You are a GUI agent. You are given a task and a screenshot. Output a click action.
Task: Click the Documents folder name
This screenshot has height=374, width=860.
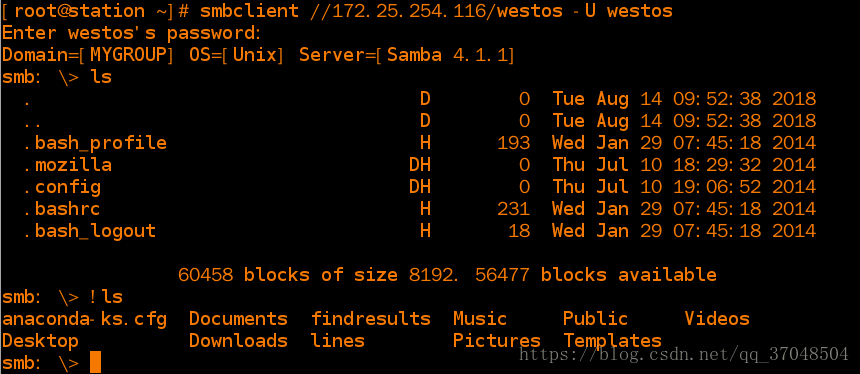pos(239,319)
